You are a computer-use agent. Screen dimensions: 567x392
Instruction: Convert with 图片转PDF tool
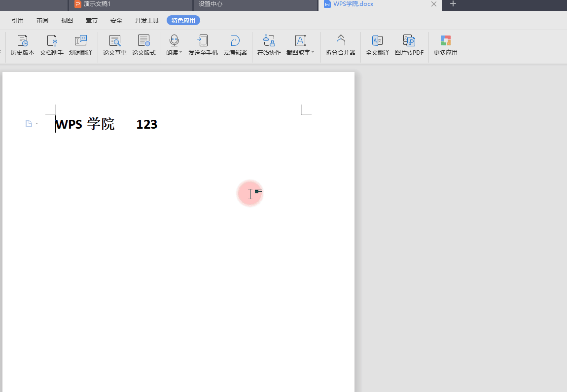coord(409,45)
